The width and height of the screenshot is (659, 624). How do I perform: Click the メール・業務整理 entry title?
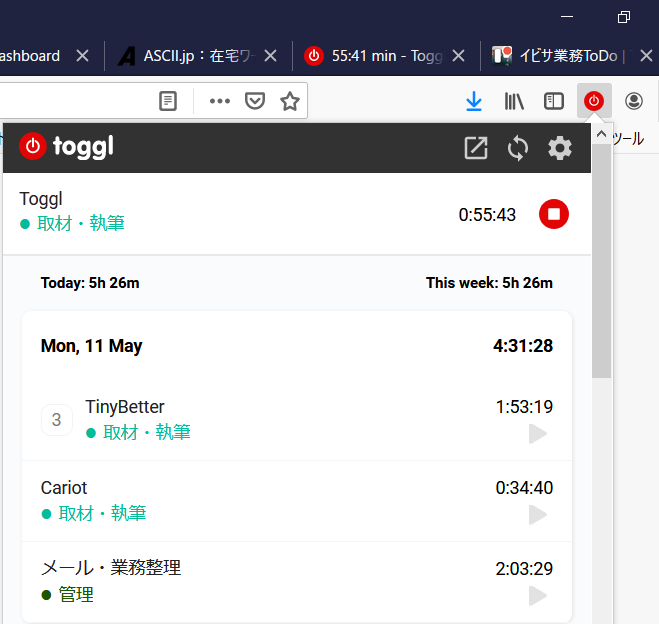pos(111,568)
